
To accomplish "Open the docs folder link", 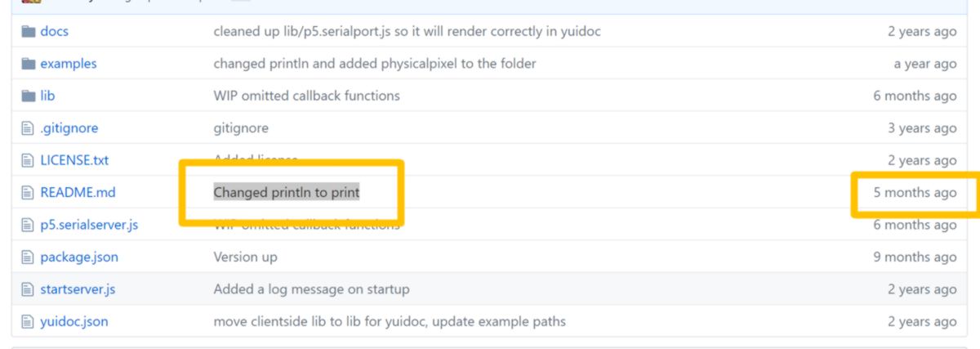I will tap(54, 32).
